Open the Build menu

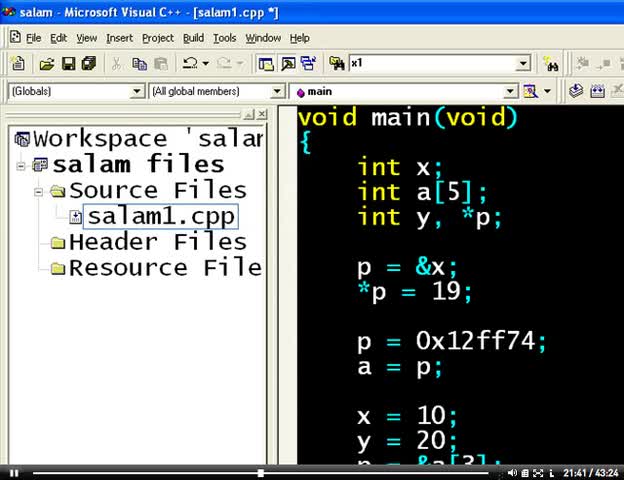(193, 38)
